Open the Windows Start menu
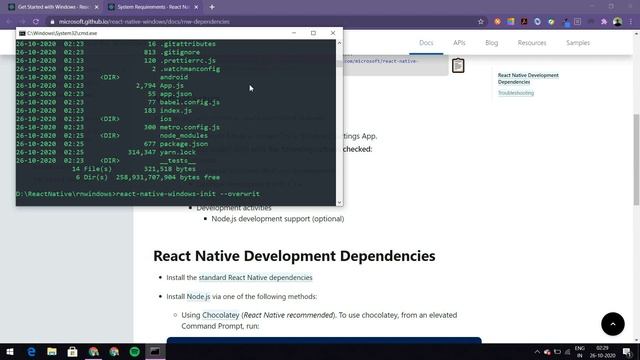Image resolution: width=640 pixels, height=360 pixels. pos(10,351)
